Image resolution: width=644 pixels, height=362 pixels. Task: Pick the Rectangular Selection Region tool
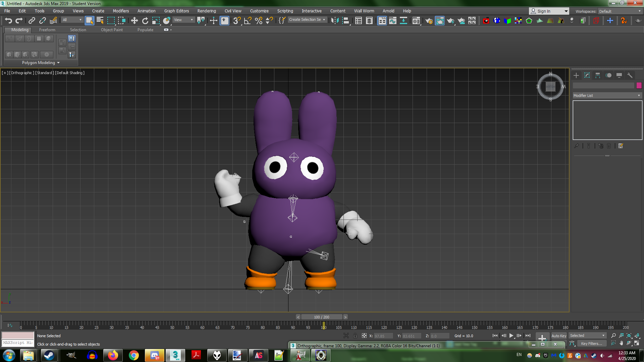[x=111, y=21]
